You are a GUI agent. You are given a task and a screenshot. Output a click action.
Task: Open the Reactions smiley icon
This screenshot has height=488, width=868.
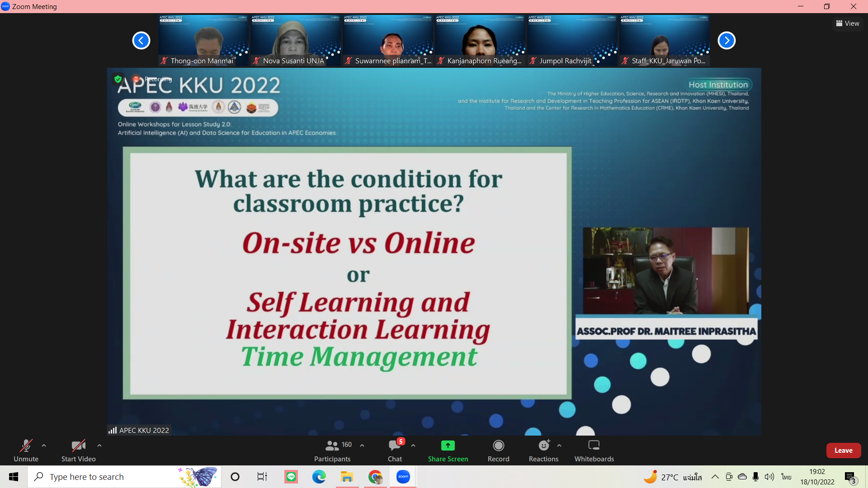pos(543,446)
